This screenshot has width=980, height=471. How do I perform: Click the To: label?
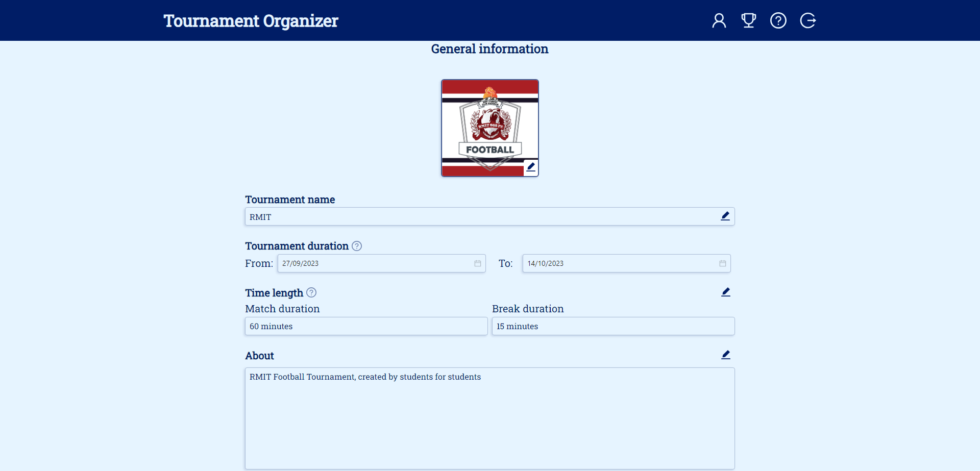coord(505,263)
